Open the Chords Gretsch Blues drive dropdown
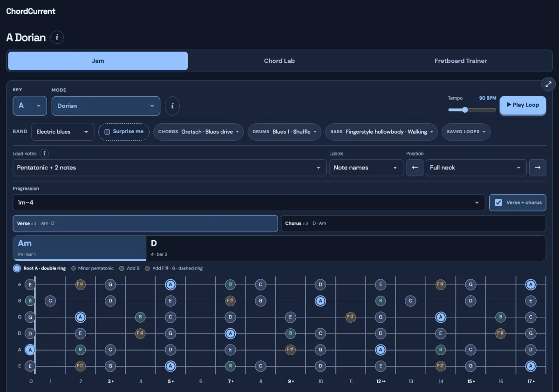559x392 pixels. coord(198,132)
